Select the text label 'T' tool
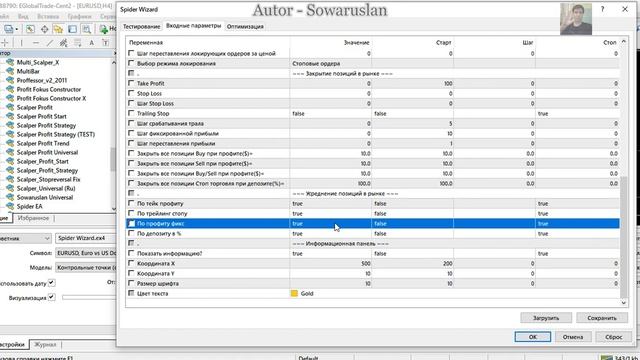The width and height of the screenshot is (640, 360). click(105, 42)
